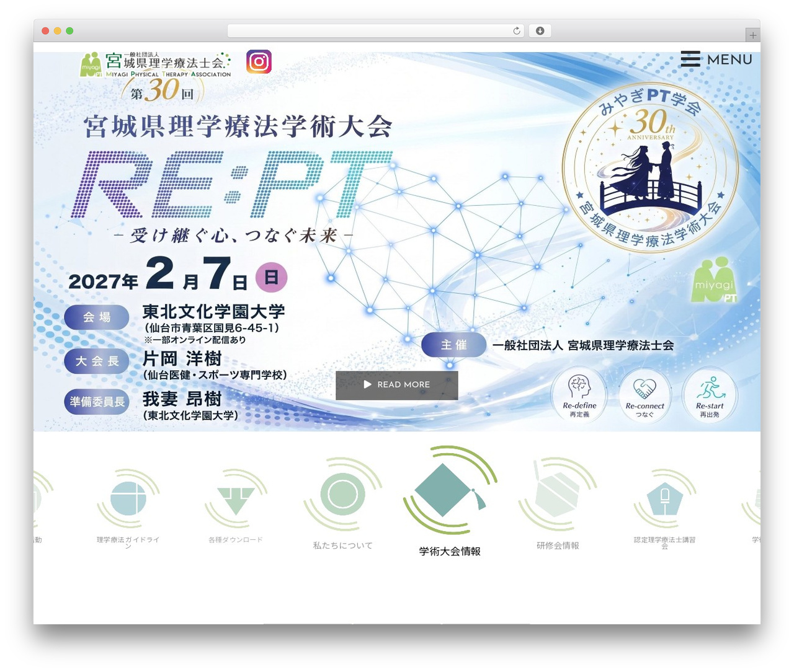Open the hamburger MENU
The image size is (794, 672).
pyautogui.click(x=716, y=60)
